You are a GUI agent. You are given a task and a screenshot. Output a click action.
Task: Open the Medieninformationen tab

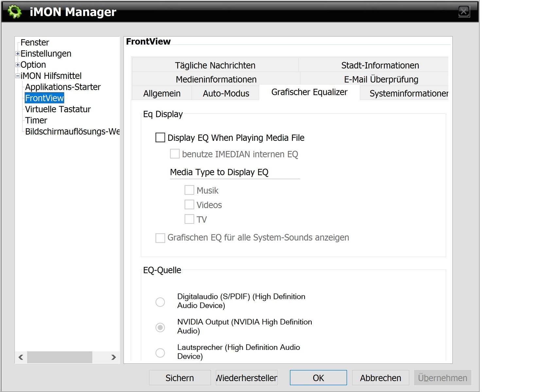click(216, 79)
